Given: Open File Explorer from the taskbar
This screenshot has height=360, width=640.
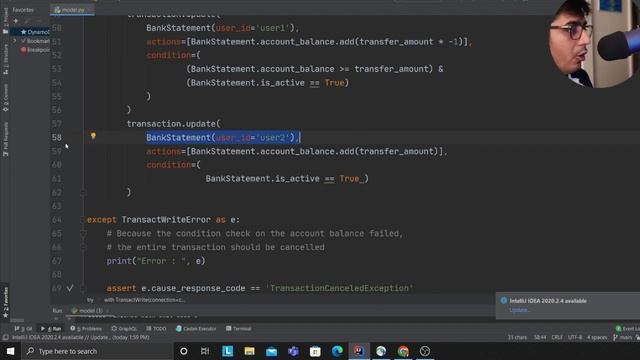Looking at the screenshot, I should pyautogui.click(x=249, y=351).
